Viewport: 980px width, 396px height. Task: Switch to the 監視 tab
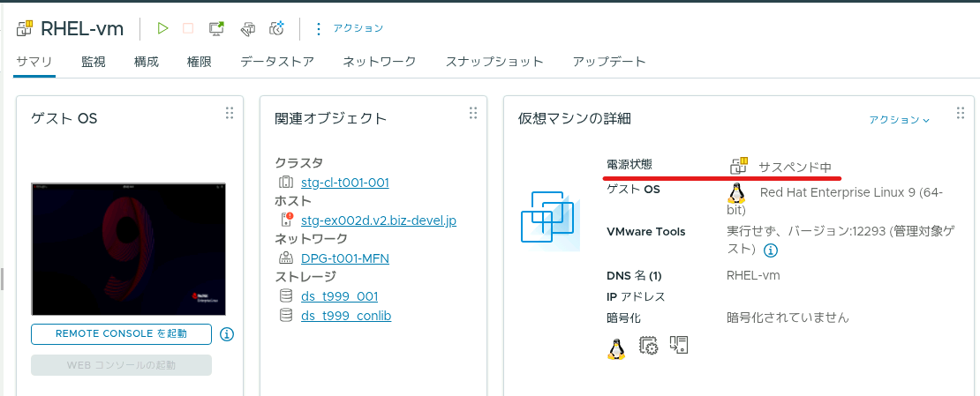click(x=93, y=62)
